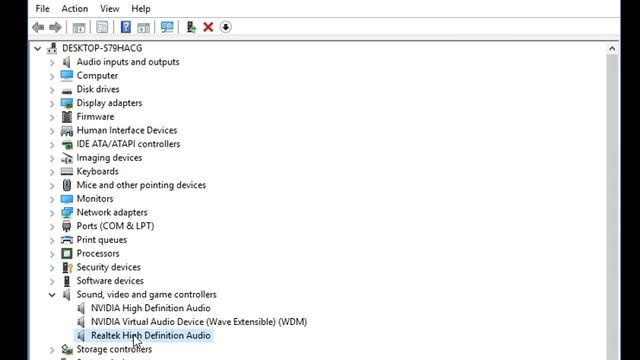The image size is (640, 360).
Task: Collapse Sound, video and game controllers
Action: tap(52, 295)
